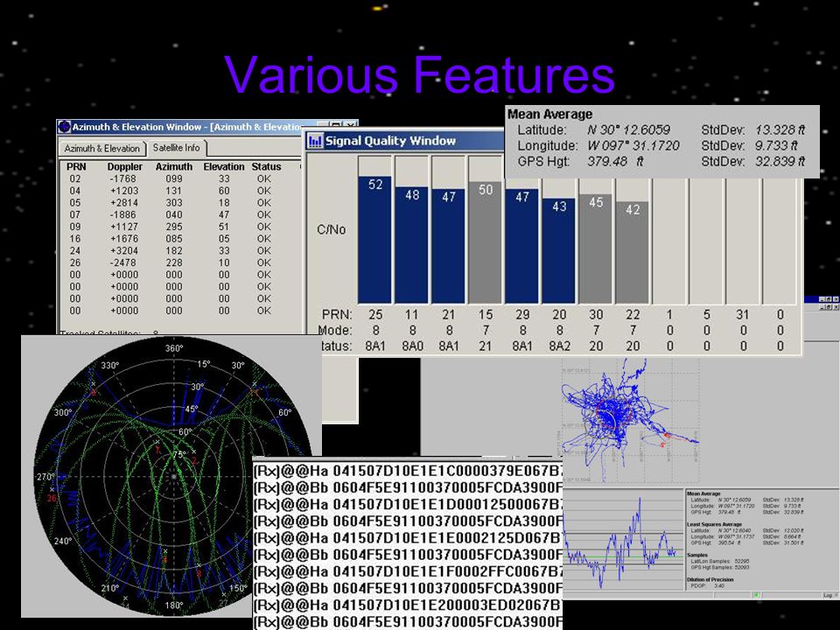Click the gray signal bar labeled 50

[485, 242]
